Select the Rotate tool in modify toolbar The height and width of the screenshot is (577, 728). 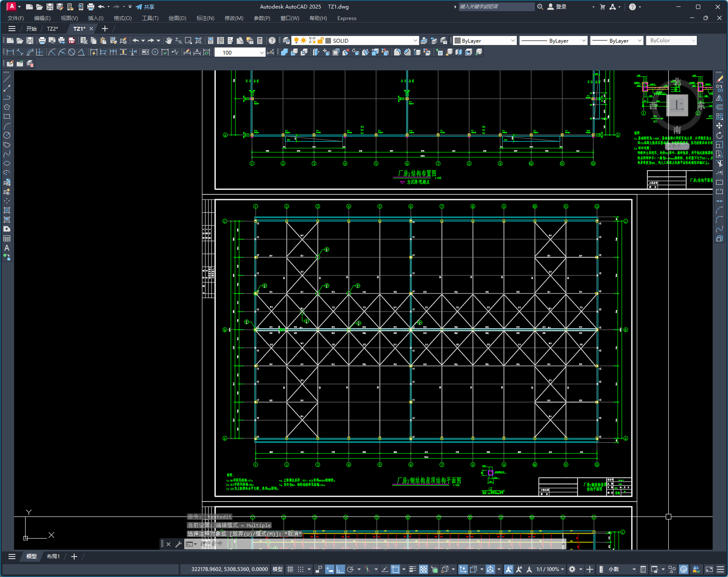coord(719,135)
